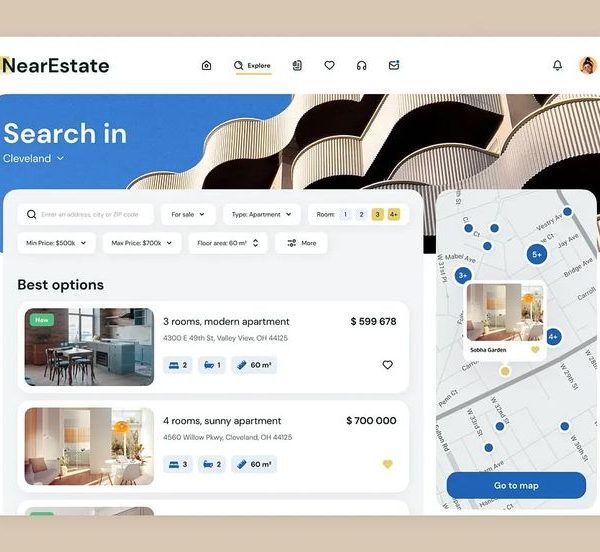Click bedrooms badge on sunny apartment
The height and width of the screenshot is (552, 600).
178,464
